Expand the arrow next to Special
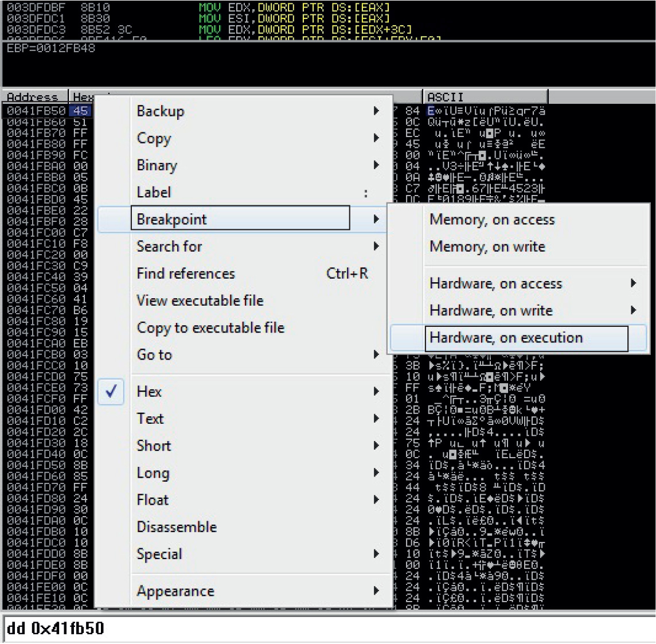 pos(376,553)
